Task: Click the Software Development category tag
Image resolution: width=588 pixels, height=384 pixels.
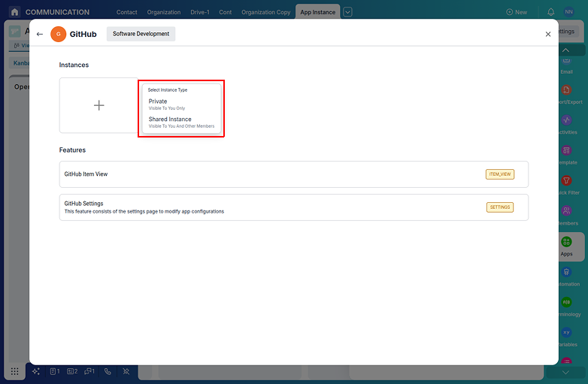Action: pyautogui.click(x=141, y=34)
